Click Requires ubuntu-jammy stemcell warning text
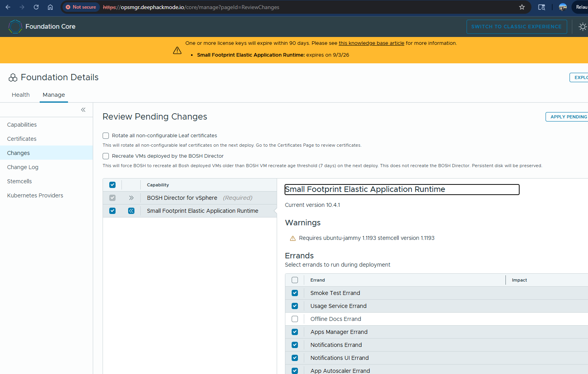Viewport: 588px width, 374px height. [367, 238]
